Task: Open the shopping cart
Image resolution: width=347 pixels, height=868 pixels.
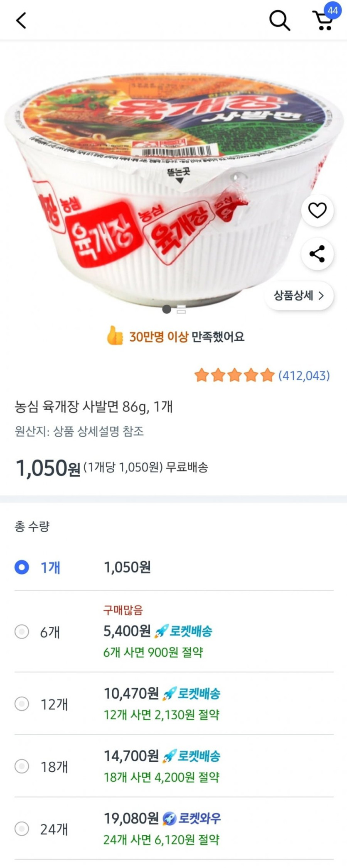Action: point(322,21)
